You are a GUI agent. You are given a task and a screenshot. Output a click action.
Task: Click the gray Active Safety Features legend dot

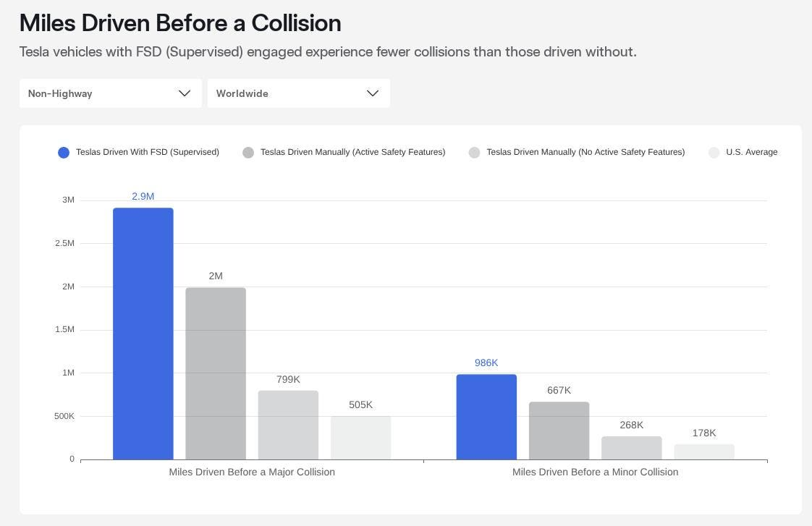click(248, 152)
